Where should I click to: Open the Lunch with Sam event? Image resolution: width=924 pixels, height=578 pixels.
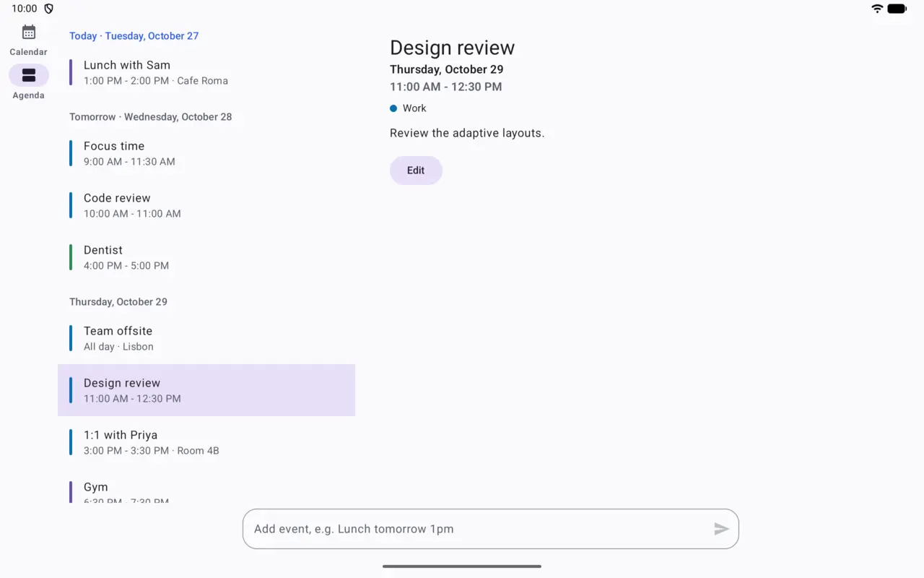pyautogui.click(x=206, y=72)
